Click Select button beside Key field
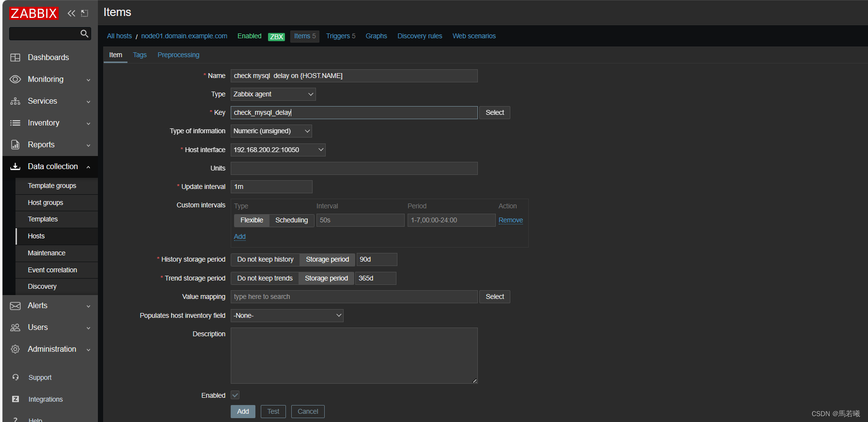Screen dimensions: 868x422 tap(495, 112)
